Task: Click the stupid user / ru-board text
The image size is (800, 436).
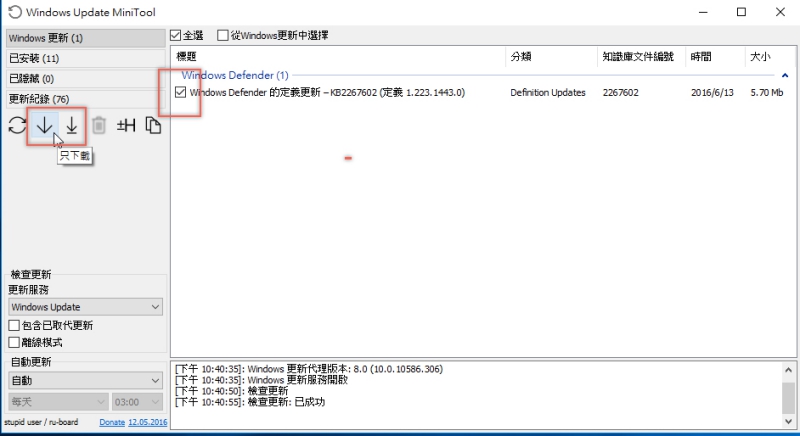Action: coord(41,422)
